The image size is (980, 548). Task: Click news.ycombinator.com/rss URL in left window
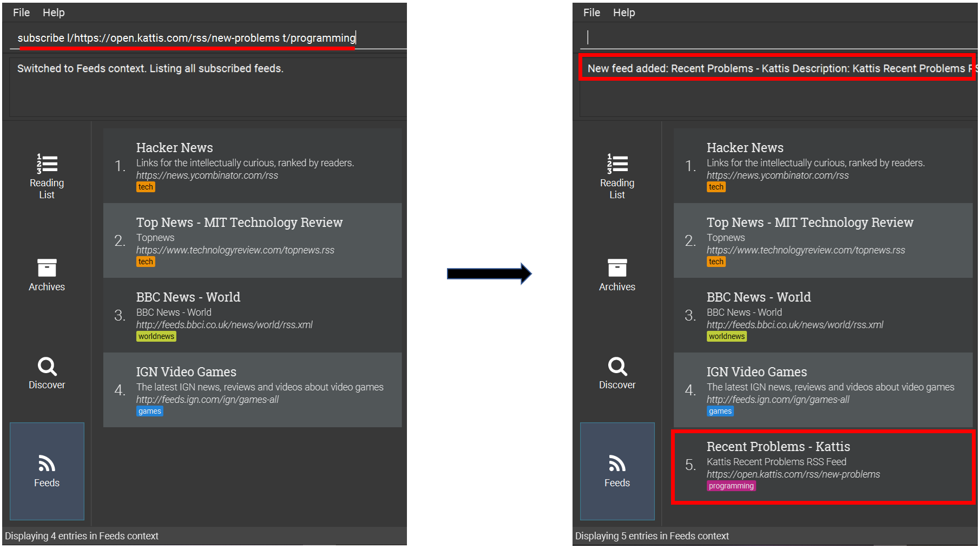[x=207, y=175]
